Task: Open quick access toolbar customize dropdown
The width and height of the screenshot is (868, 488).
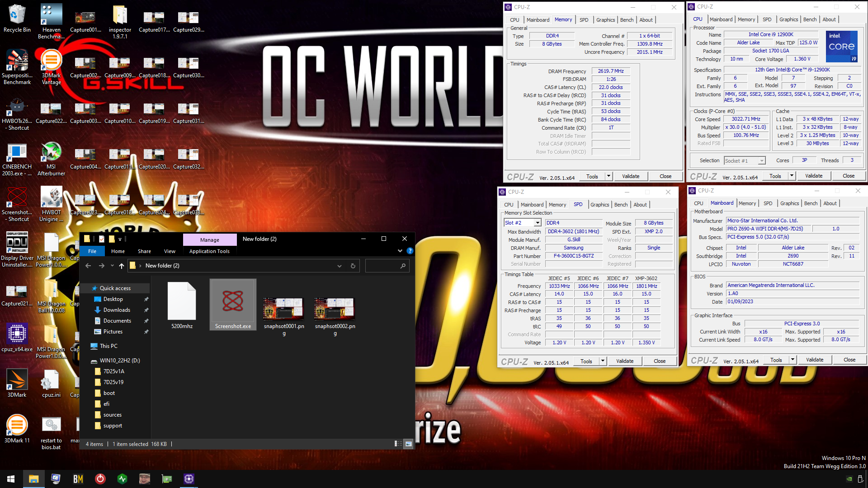Action: click(120, 239)
